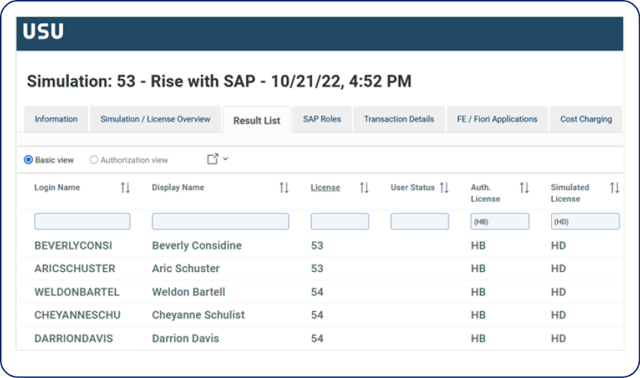
Task: Click HD simulated license in ARICSCHUSTER row
Action: click(558, 269)
